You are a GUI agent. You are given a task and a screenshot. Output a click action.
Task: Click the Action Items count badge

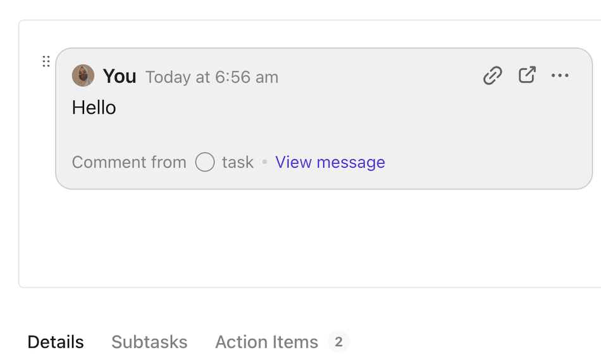(338, 342)
